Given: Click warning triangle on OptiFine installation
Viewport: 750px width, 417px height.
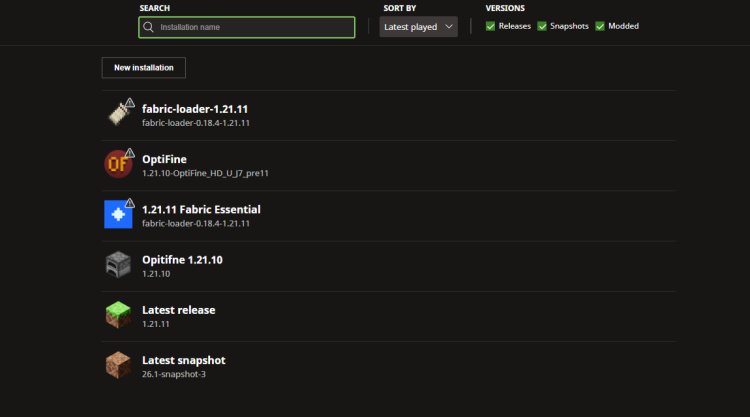Looking at the screenshot, I should [130, 153].
